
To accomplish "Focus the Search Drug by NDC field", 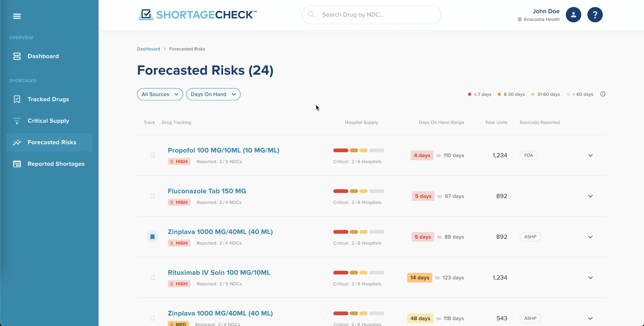I will tap(371, 14).
